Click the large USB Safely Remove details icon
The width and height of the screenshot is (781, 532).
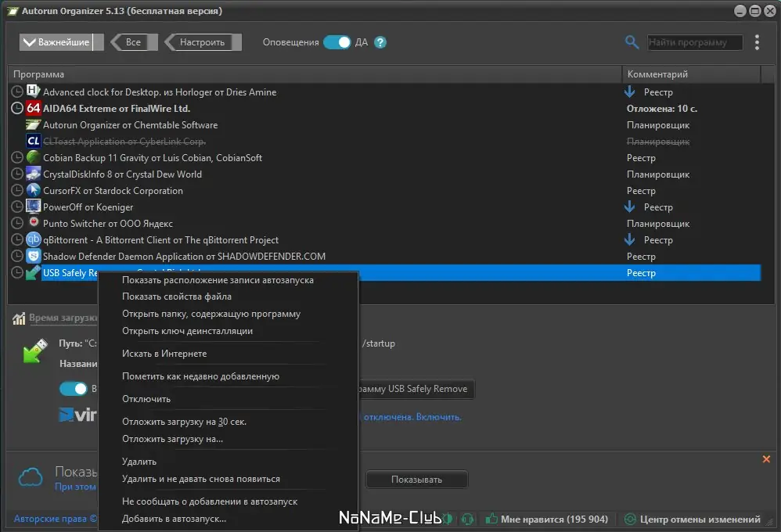[x=35, y=350]
